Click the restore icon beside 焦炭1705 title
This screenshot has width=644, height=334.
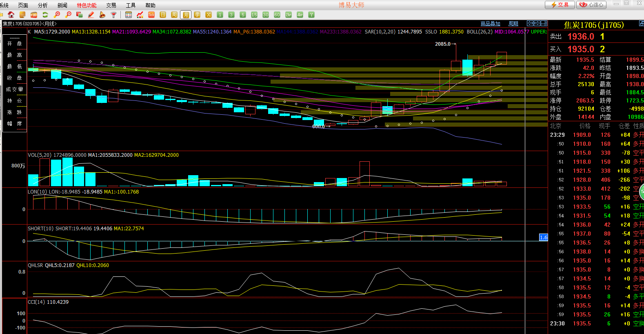pyautogui.click(x=641, y=24)
